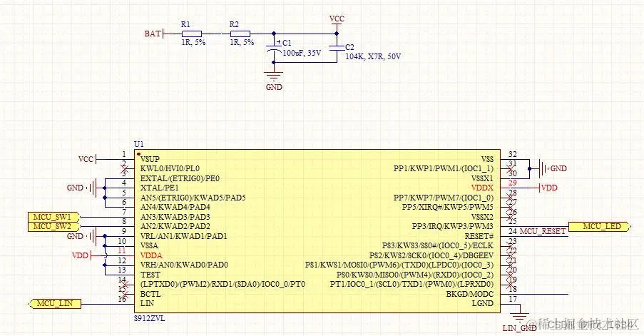Click the AN2/KWAD2/PAD2 pin name
Screen dimensions: 644x336
(x=175, y=226)
